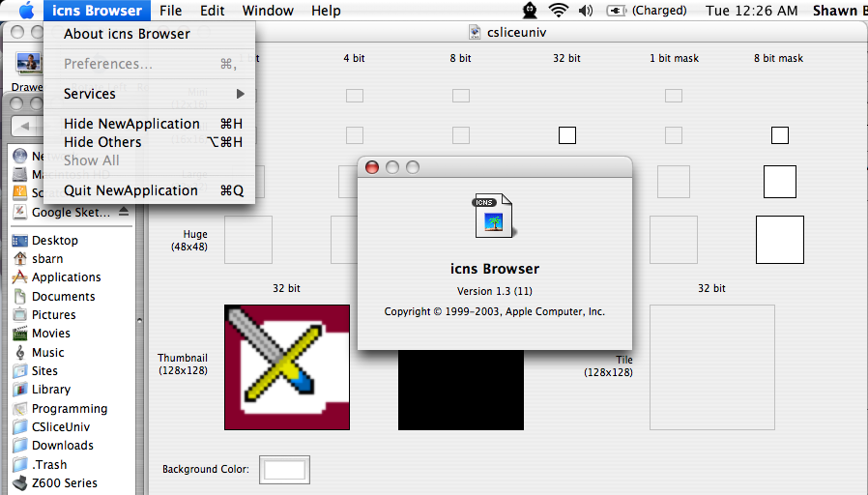
Task: Select the Huge 1 bit mask slot
Action: [x=673, y=240]
